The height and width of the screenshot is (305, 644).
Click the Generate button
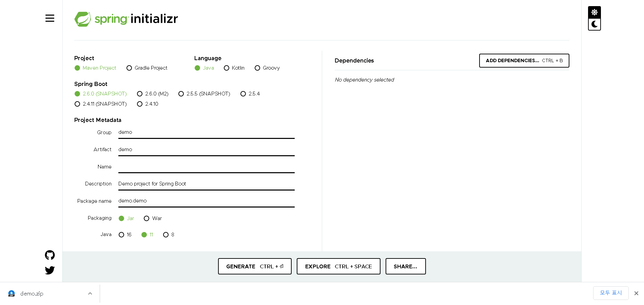click(x=255, y=266)
